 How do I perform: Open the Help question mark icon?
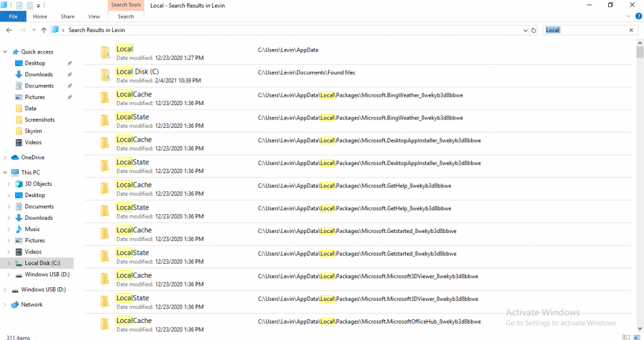pos(639,16)
